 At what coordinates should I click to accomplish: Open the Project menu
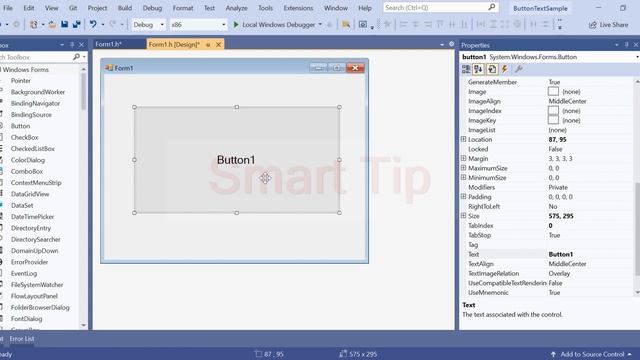[x=97, y=8]
